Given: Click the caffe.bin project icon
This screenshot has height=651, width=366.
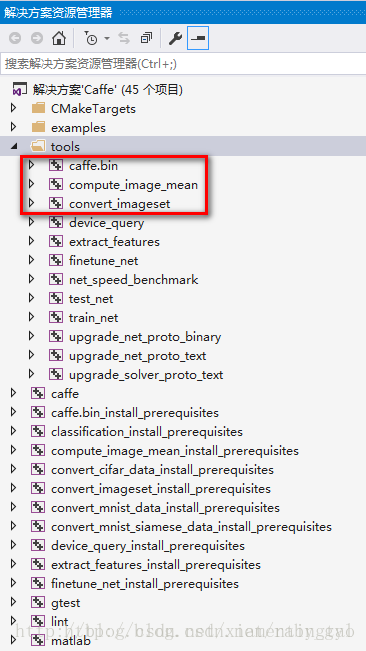Looking at the screenshot, I should coord(56,166).
